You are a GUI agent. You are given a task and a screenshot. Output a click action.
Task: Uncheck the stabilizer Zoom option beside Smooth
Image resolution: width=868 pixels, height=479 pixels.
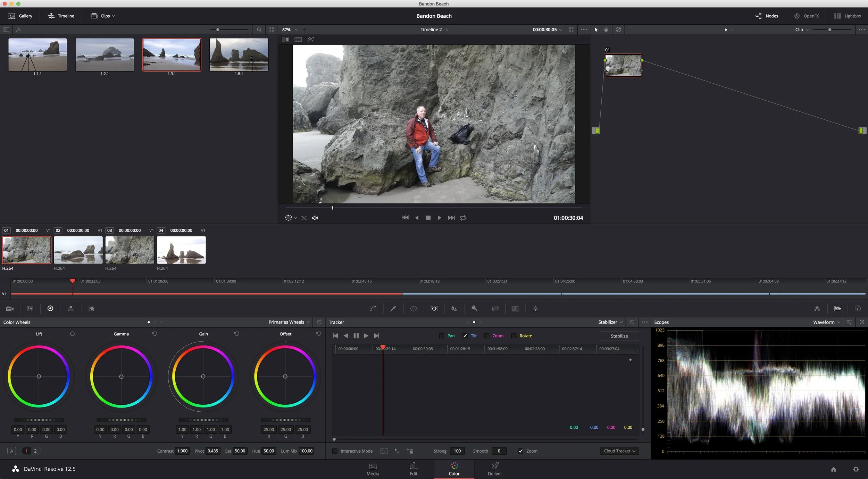(x=520, y=451)
